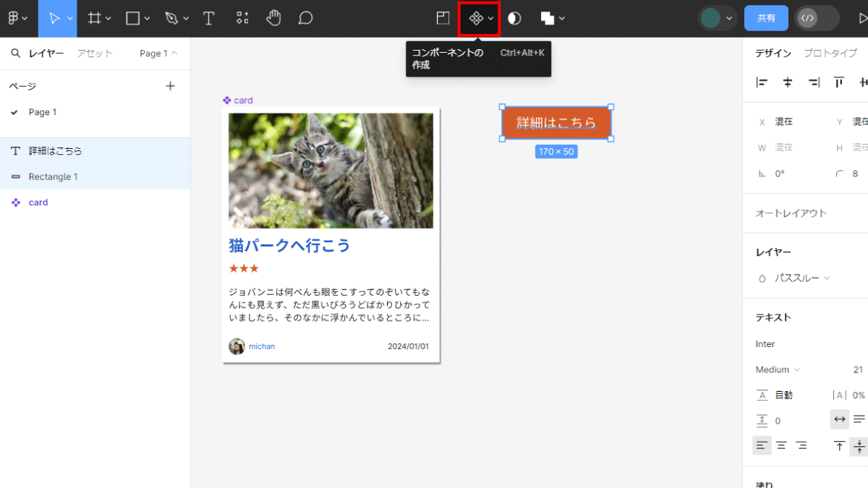Select the Rectangle 1 layer
Screen dimensions: 868x488
[95, 176]
